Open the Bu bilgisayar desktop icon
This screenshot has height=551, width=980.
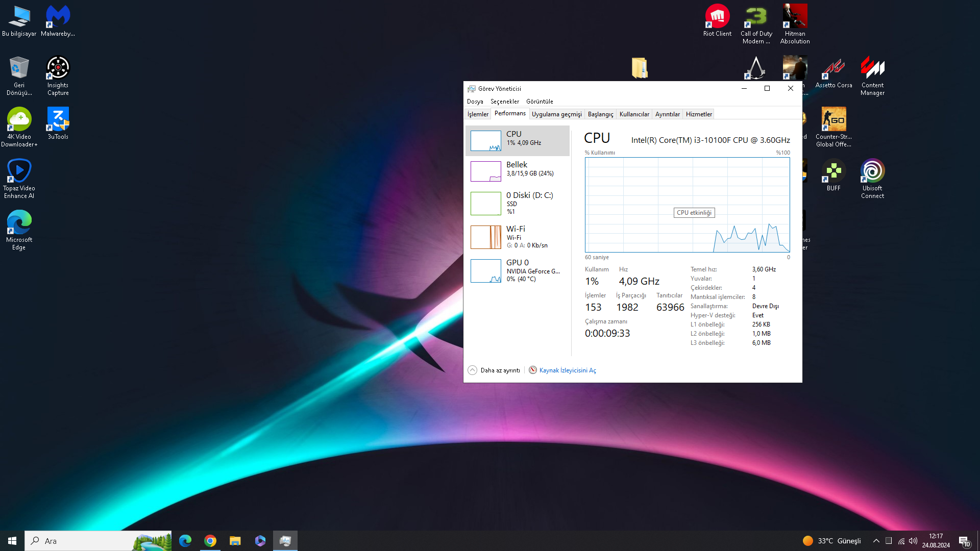pyautogui.click(x=19, y=21)
